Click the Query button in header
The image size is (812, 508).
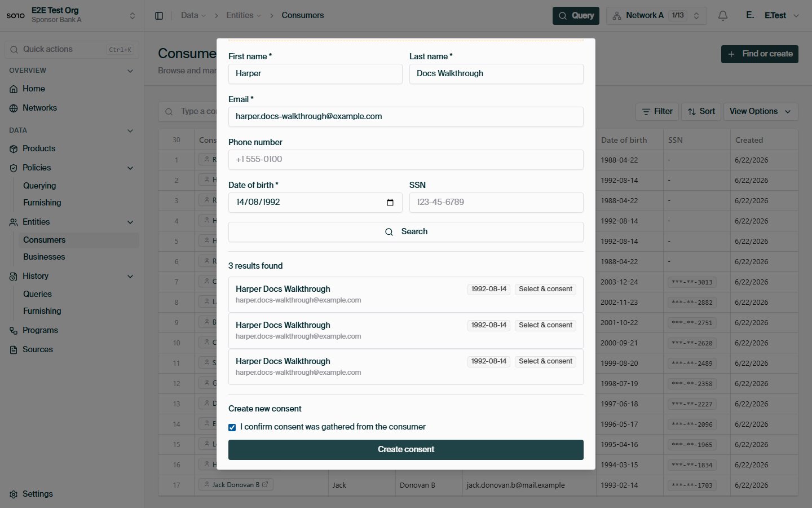pos(576,16)
